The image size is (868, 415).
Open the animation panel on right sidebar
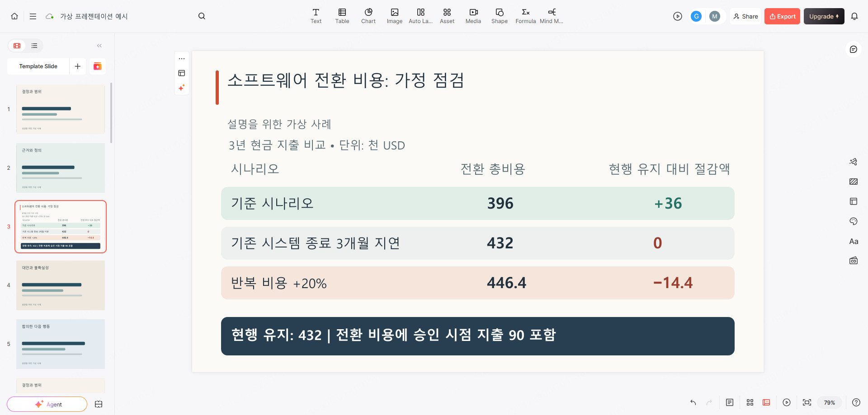point(854,162)
